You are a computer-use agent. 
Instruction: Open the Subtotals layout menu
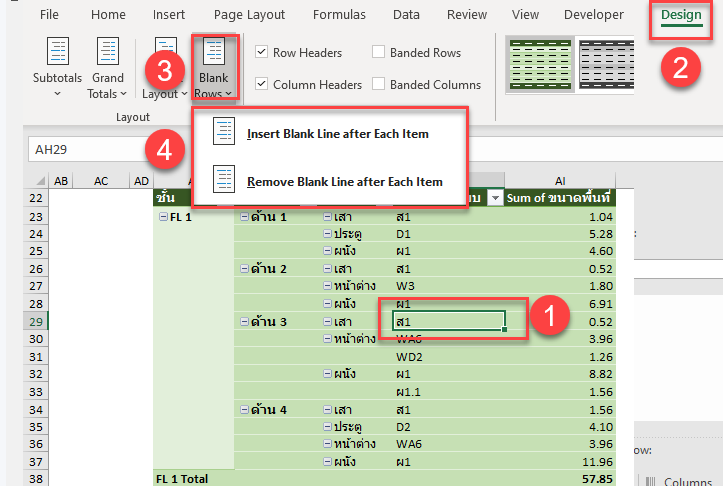tap(59, 68)
